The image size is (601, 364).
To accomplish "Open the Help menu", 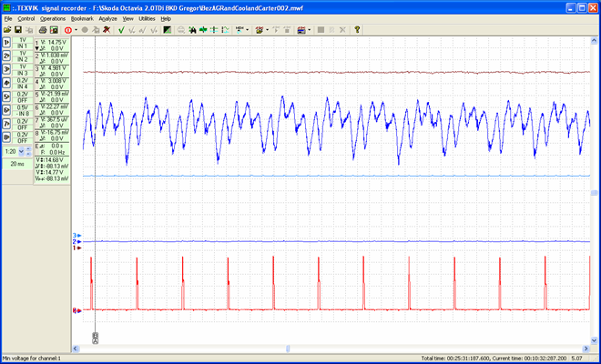I will click(166, 18).
